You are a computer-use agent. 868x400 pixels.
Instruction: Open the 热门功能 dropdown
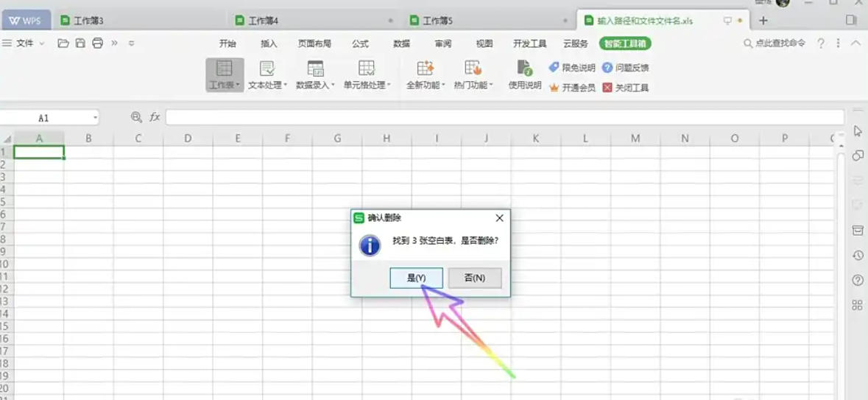473,75
